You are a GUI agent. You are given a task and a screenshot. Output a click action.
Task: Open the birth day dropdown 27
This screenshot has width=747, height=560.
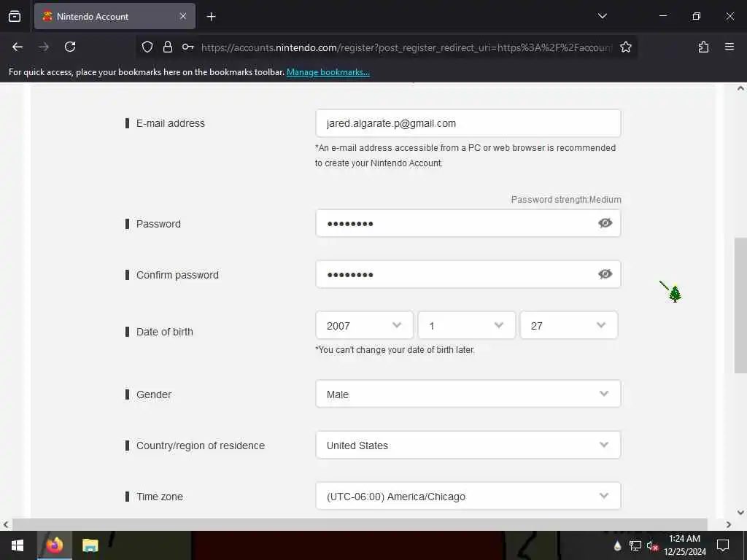(569, 326)
